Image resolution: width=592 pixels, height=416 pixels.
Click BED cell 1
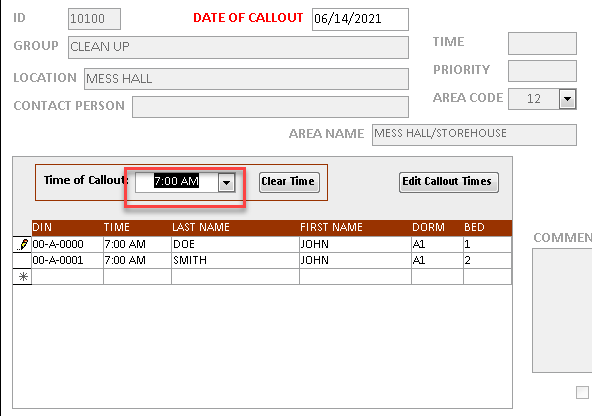(487, 244)
